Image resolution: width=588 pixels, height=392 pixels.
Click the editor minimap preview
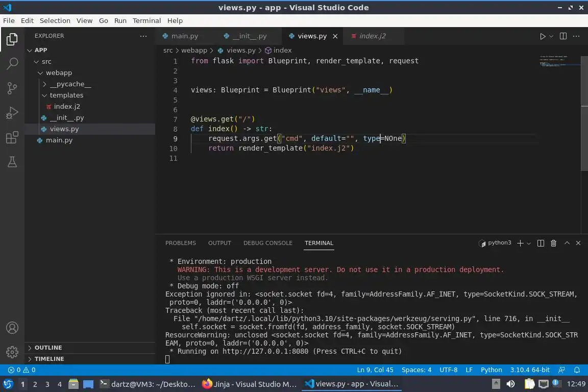(x=559, y=61)
